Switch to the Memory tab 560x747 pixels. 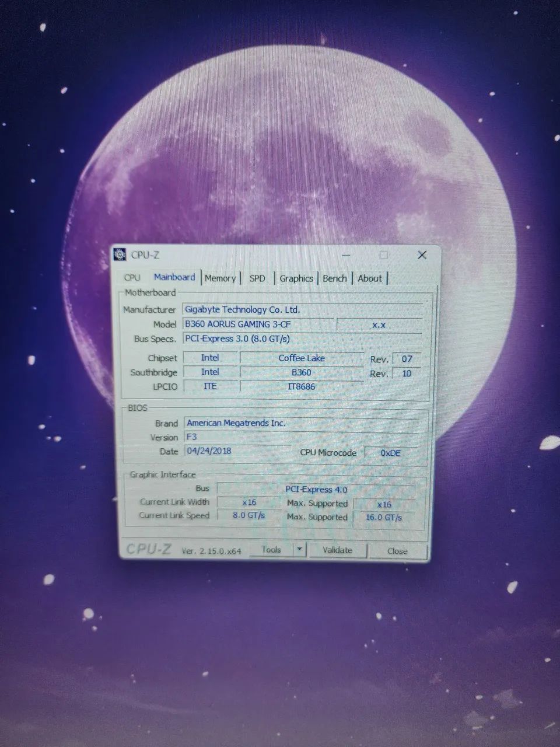[220, 278]
